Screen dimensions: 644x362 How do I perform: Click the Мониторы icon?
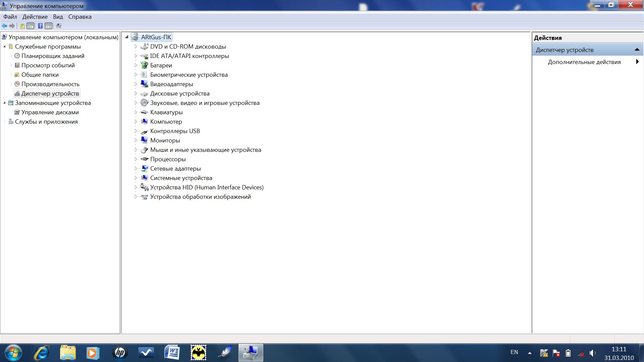coord(144,140)
